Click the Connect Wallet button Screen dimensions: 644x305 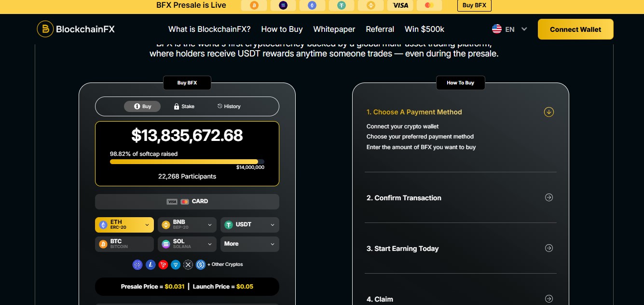coord(575,29)
